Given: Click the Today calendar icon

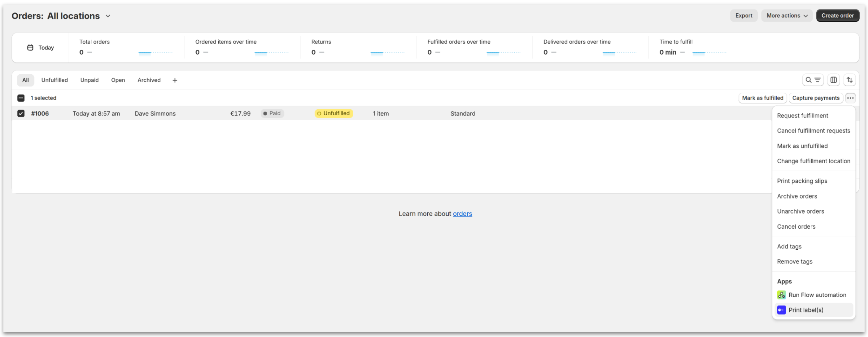Looking at the screenshot, I should 30,47.
